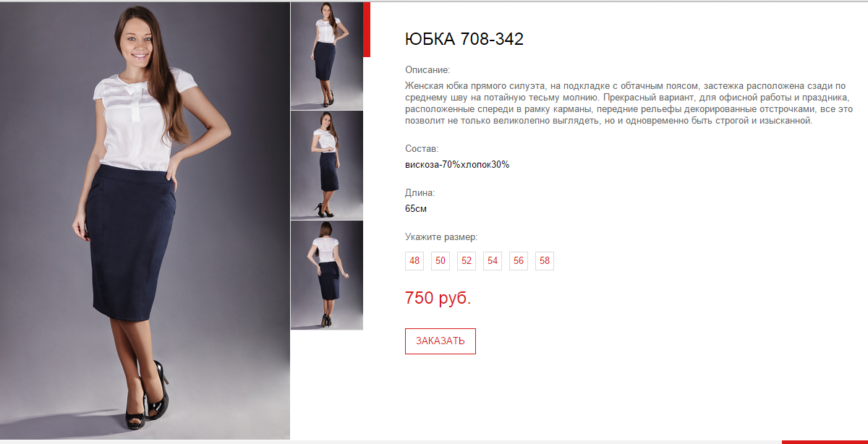
Task: Click the 65см length value
Action: click(416, 209)
